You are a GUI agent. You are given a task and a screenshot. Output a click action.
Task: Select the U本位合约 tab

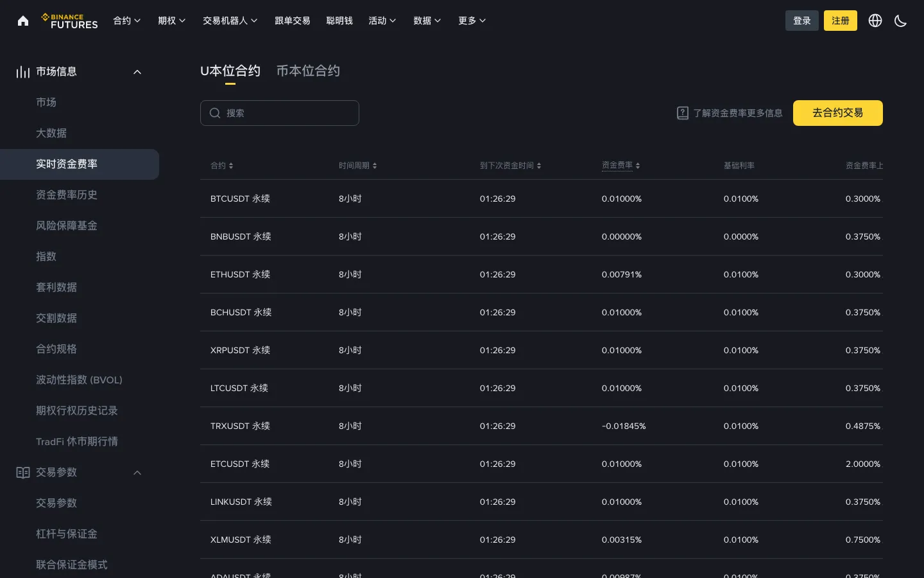[230, 71]
